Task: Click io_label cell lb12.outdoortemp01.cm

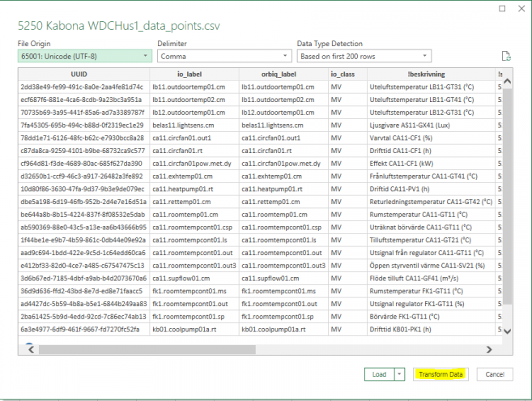Action: (x=194, y=113)
